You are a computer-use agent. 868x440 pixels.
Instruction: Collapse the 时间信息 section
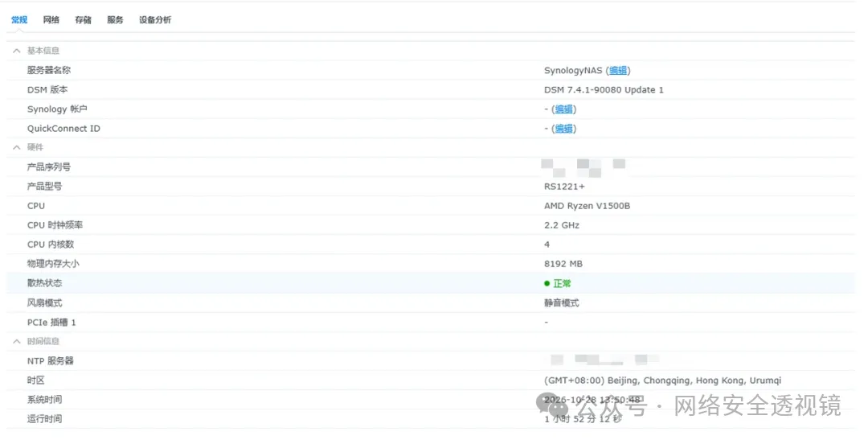[17, 341]
